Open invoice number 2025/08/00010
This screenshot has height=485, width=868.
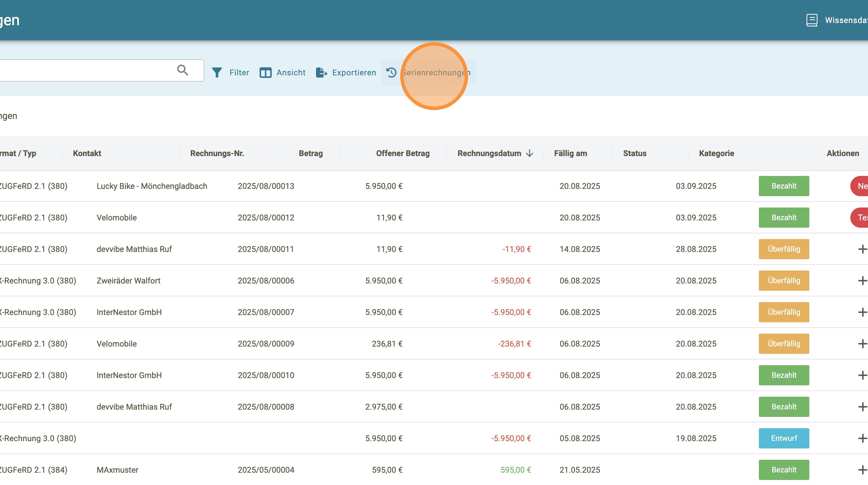(x=266, y=375)
